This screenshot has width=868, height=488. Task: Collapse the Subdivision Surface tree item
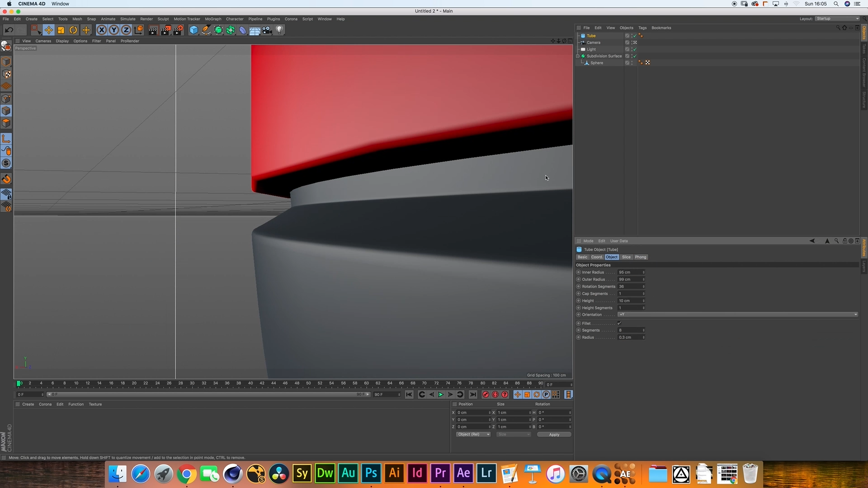point(578,56)
